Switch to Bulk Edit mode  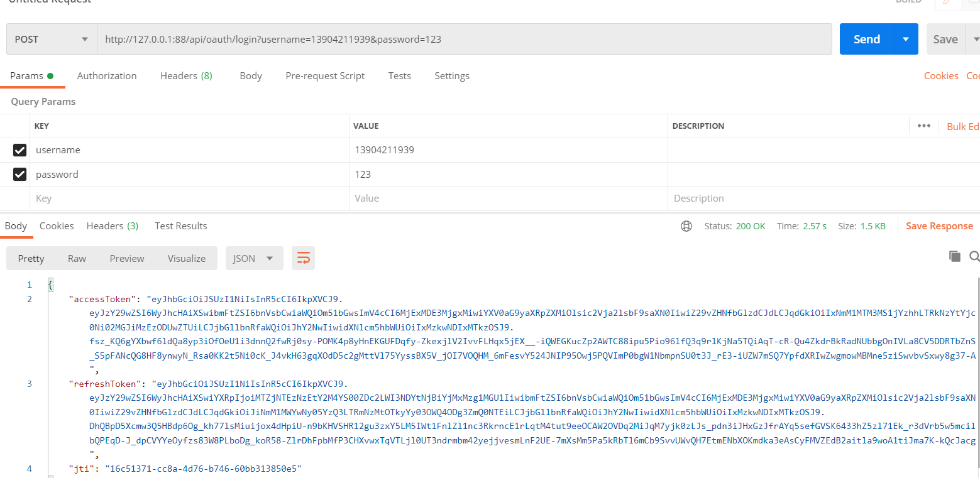(962, 126)
